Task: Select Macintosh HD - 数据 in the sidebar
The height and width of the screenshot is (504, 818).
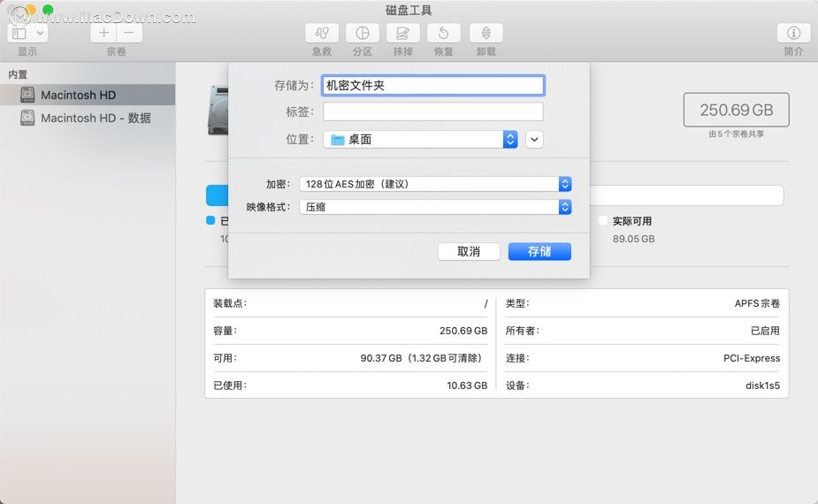Action: coord(88,118)
